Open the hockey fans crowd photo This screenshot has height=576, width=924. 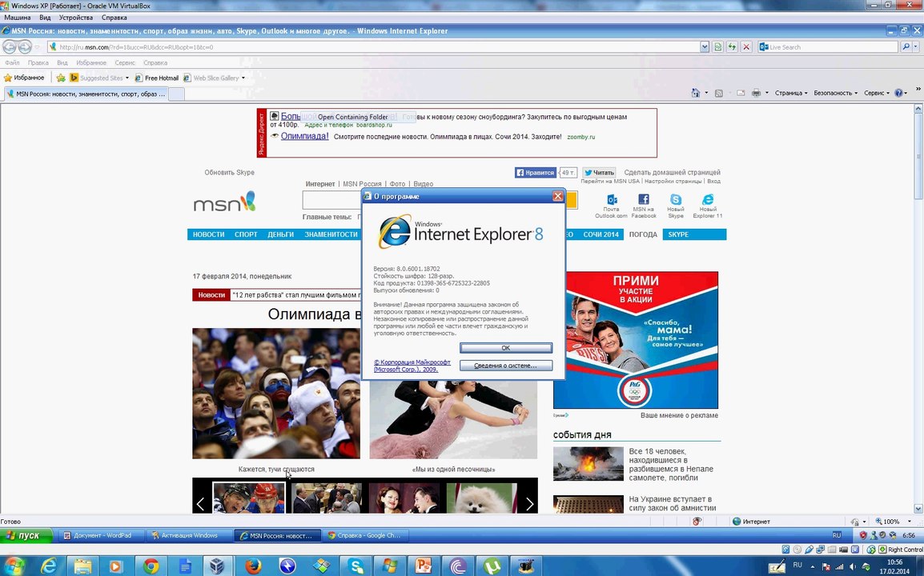pos(275,394)
